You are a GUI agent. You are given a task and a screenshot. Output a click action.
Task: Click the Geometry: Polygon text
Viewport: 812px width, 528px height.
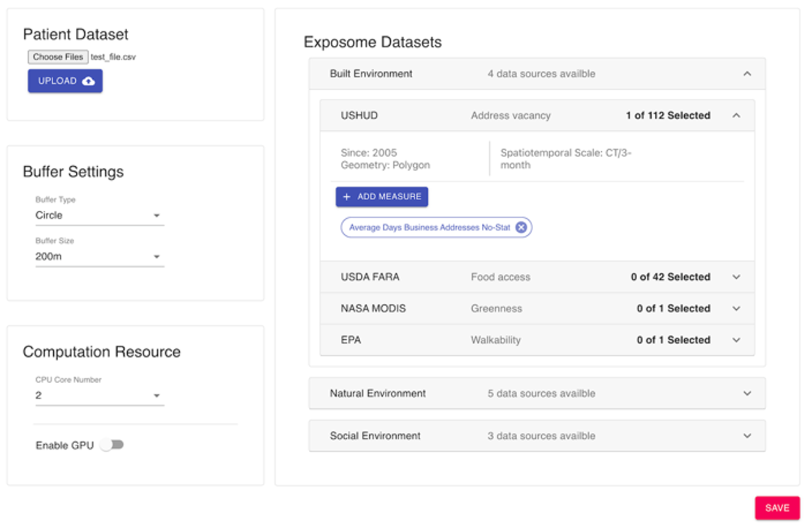[385, 165]
